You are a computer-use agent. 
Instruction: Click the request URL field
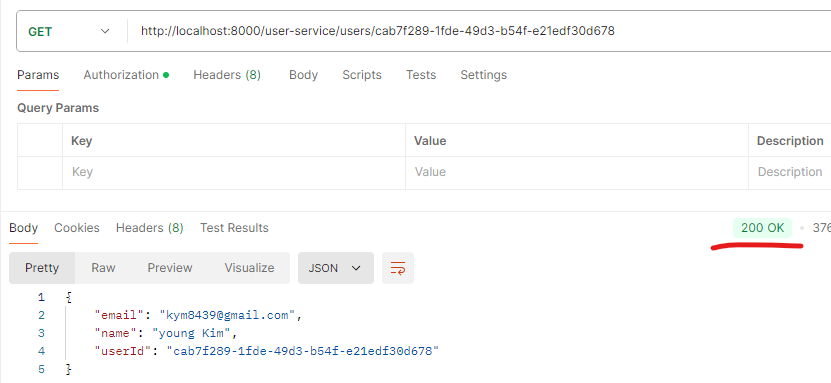(479, 31)
